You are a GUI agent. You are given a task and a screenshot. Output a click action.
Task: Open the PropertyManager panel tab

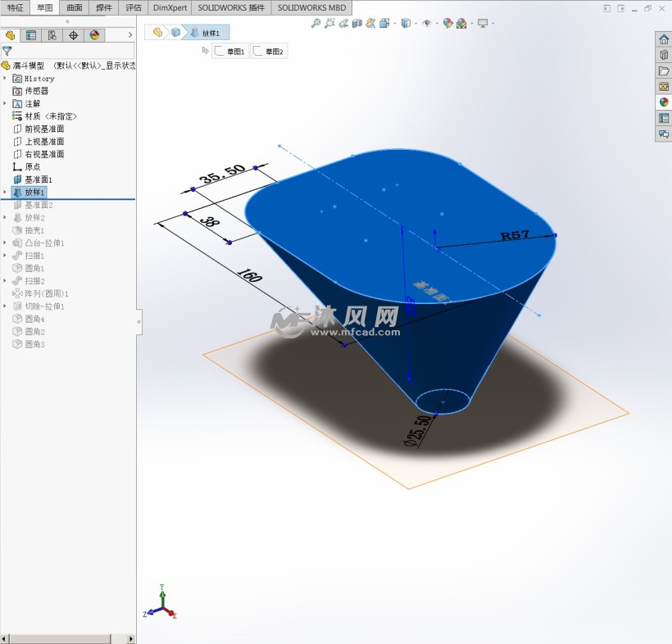[31, 35]
